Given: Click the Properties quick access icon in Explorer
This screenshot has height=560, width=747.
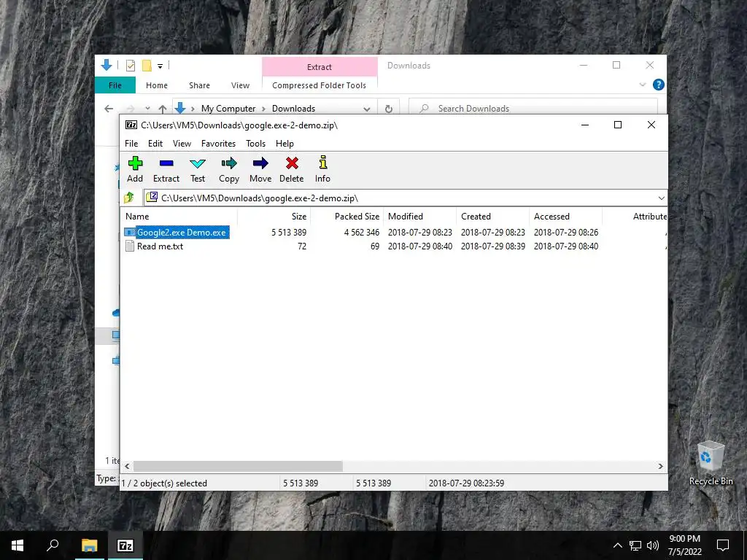Looking at the screenshot, I should [x=130, y=66].
